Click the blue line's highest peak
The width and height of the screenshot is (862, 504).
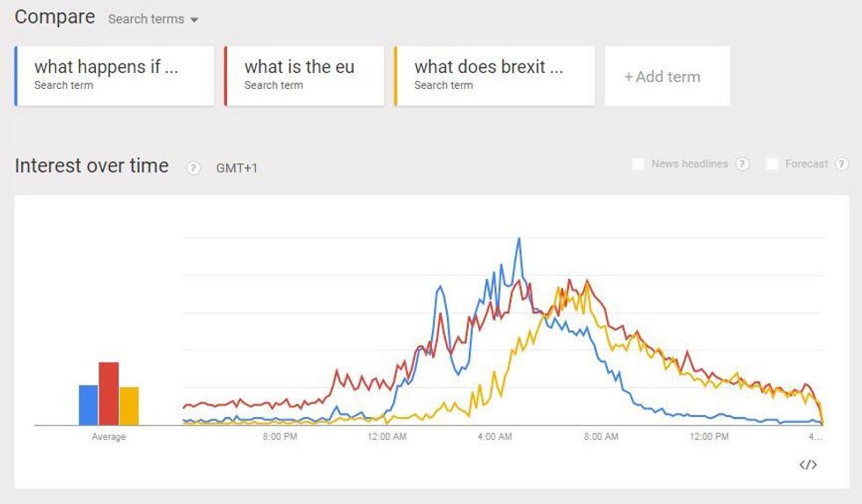tap(519, 239)
